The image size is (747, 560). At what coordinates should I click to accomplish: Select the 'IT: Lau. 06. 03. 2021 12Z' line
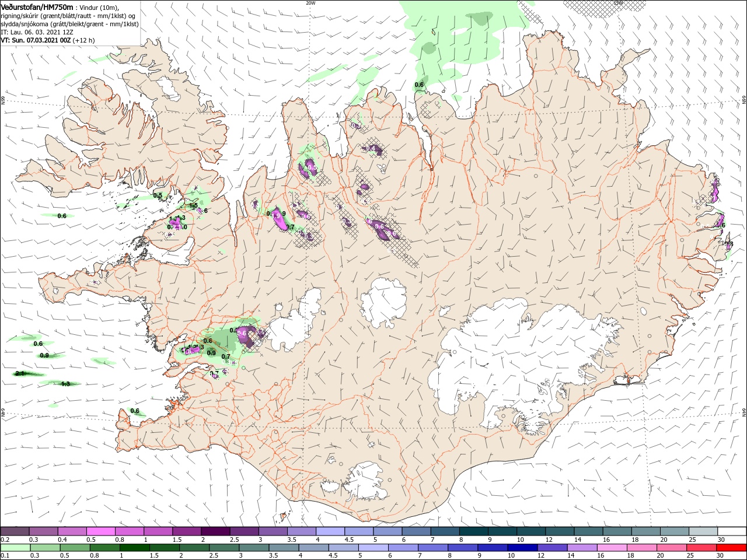click(36, 32)
